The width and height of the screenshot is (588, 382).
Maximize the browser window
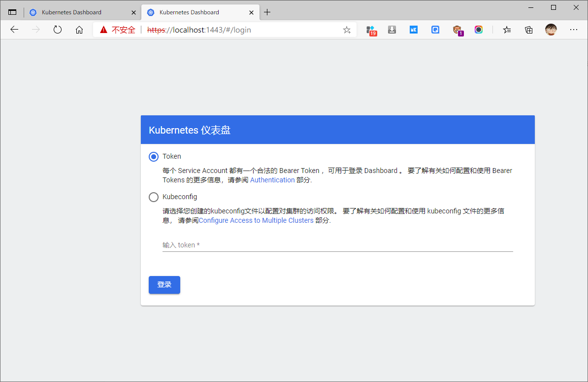coord(554,7)
